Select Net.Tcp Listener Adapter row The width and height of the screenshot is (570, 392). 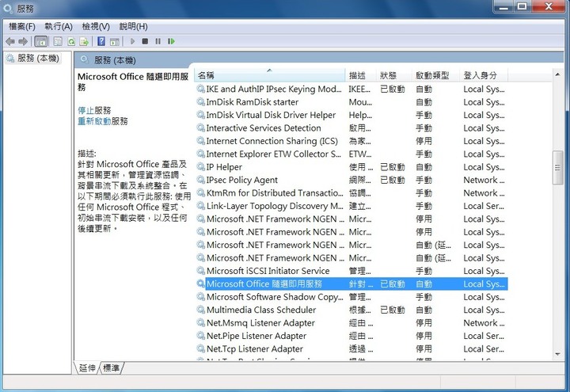351,348
